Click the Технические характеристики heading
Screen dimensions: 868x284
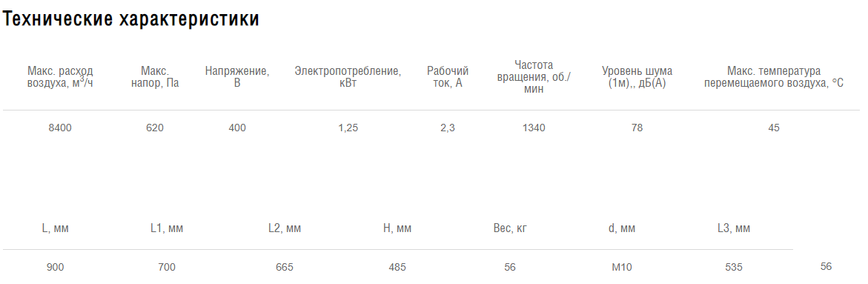[x=131, y=19]
